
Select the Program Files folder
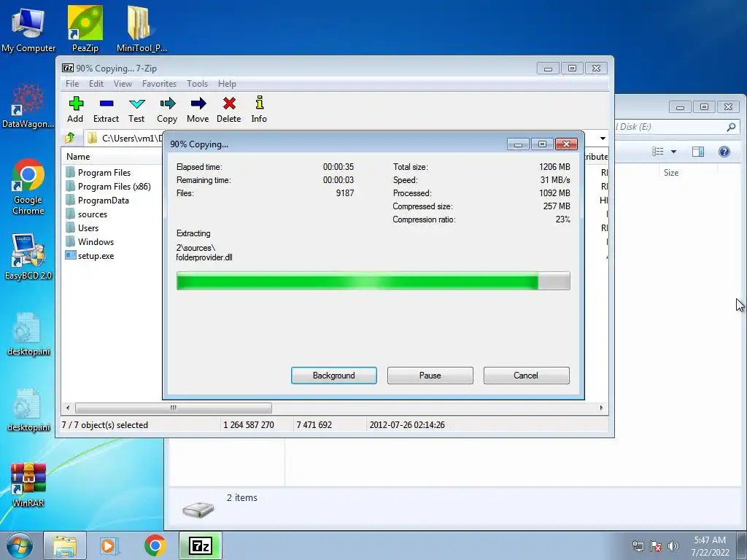[x=104, y=172]
